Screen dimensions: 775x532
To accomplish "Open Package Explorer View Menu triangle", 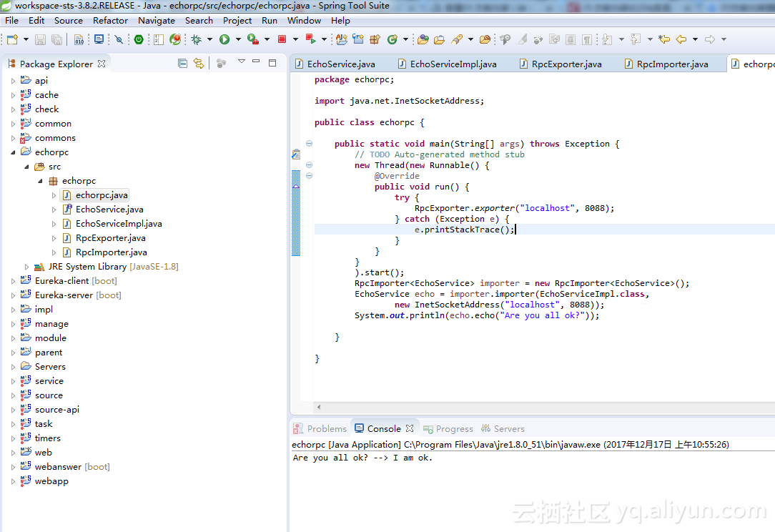I will 241,61.
